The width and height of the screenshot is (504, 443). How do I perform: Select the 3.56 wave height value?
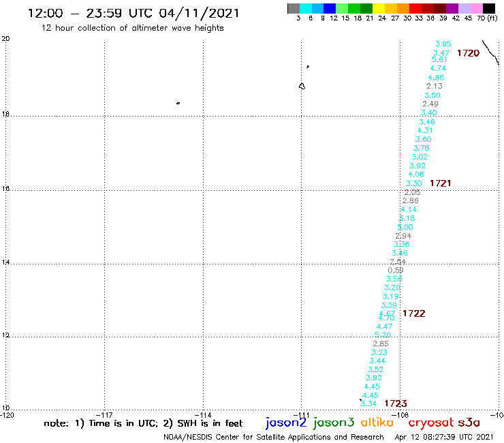394,279
